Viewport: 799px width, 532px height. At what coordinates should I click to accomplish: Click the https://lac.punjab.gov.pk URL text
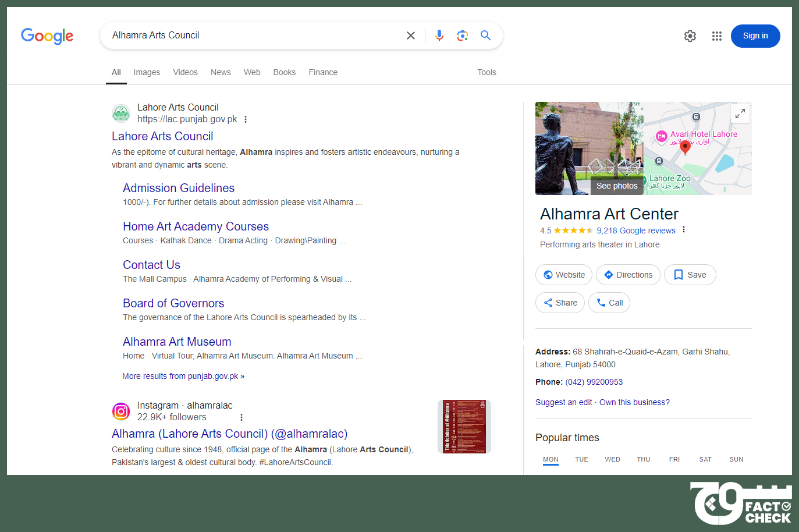187,119
